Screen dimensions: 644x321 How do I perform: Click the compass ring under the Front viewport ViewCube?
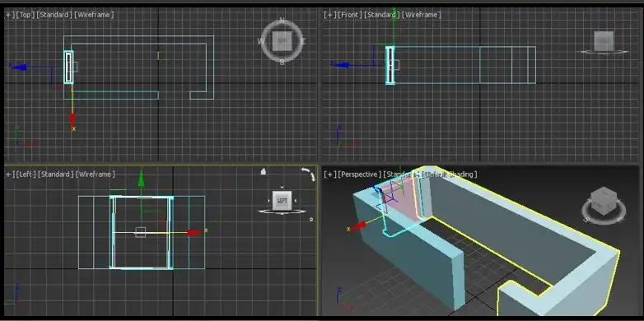click(604, 52)
